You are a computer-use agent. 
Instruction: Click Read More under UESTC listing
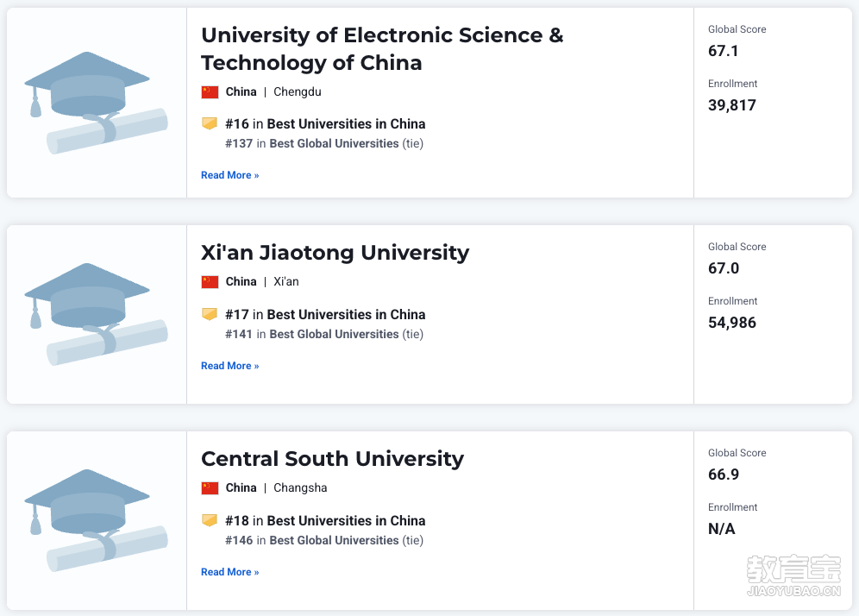[230, 175]
